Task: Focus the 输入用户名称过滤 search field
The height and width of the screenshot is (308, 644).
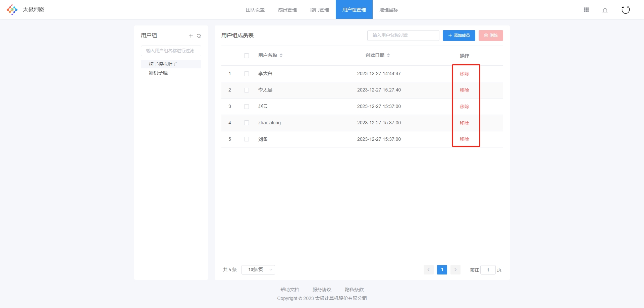Action: (x=403, y=36)
